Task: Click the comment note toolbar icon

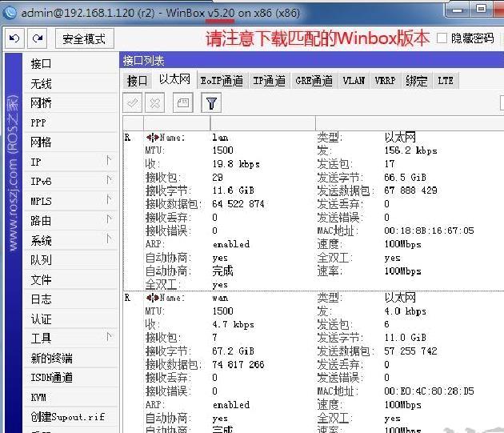Action: click(183, 103)
